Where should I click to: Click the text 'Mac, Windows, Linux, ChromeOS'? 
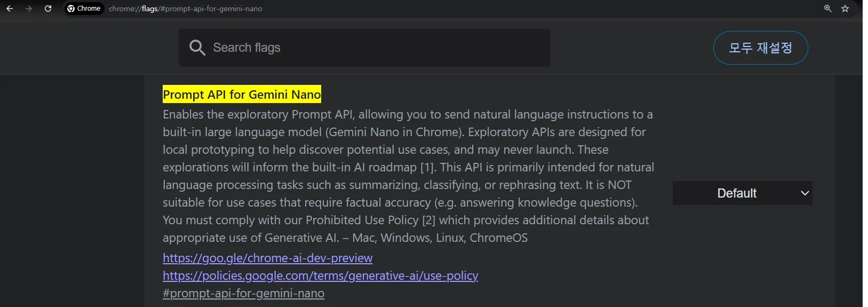click(x=440, y=238)
